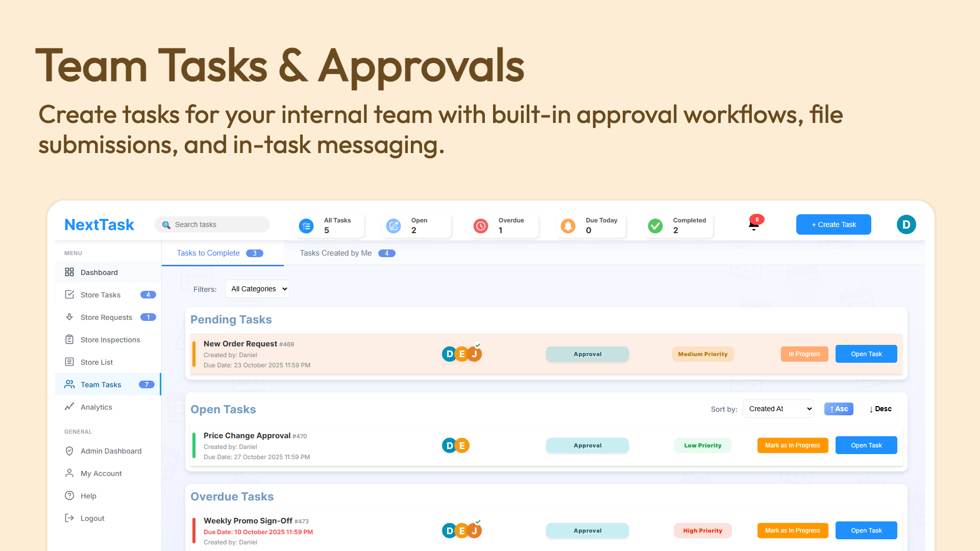Click the Completed checkmark icon
980x551 pixels.
(655, 226)
